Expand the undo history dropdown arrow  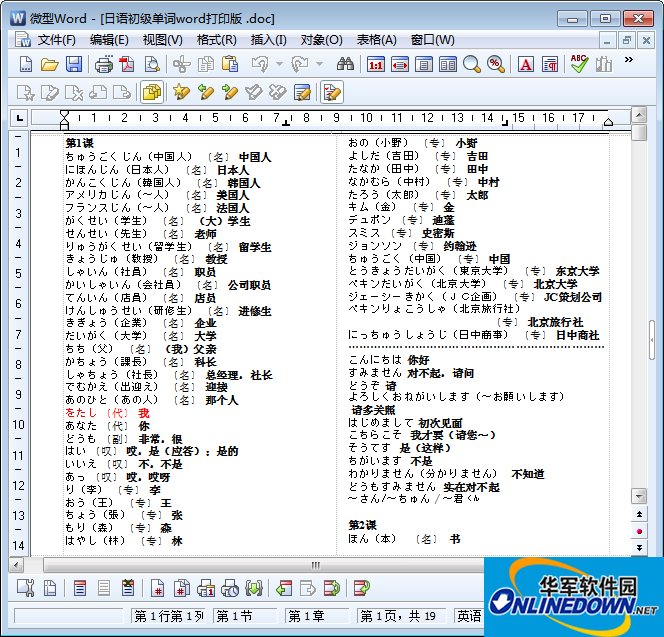click(x=279, y=64)
